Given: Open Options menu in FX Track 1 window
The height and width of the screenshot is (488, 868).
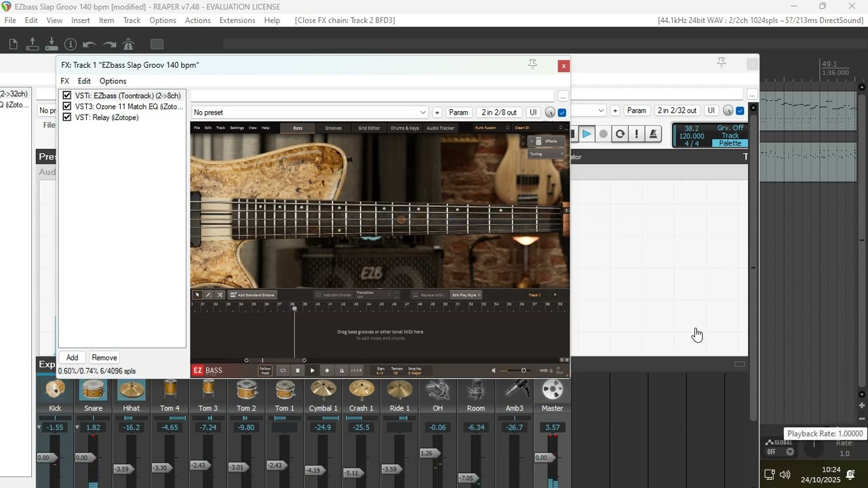Looking at the screenshot, I should 113,81.
